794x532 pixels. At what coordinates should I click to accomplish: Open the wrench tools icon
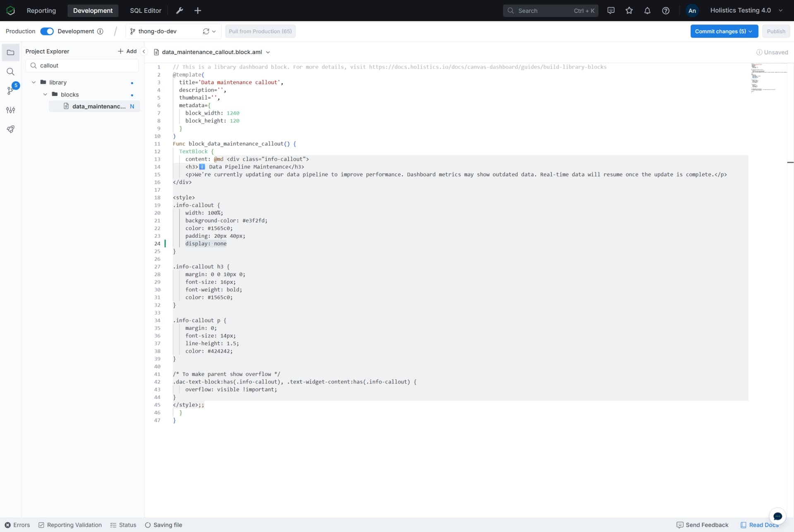click(179, 10)
